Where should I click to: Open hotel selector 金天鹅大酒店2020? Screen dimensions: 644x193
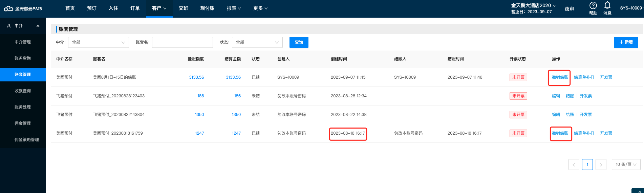point(533,5)
